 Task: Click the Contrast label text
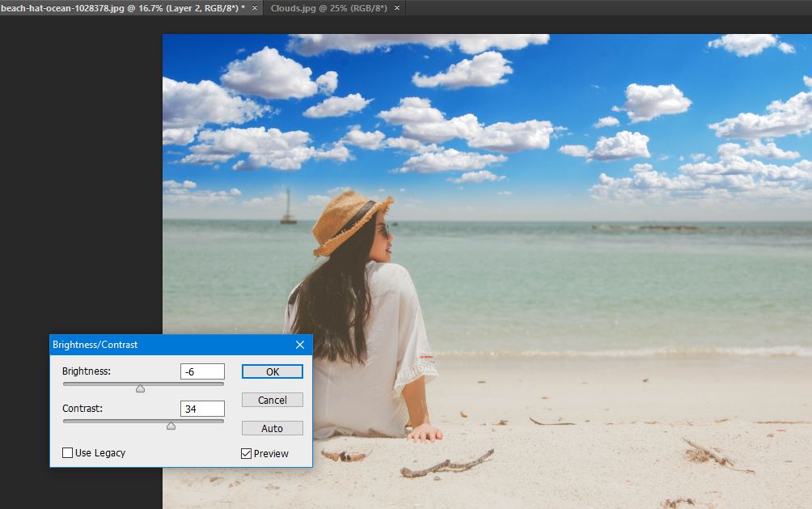click(x=82, y=409)
